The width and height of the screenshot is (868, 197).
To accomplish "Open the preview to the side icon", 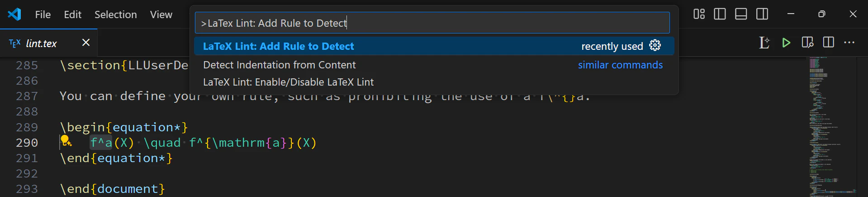I will point(807,43).
